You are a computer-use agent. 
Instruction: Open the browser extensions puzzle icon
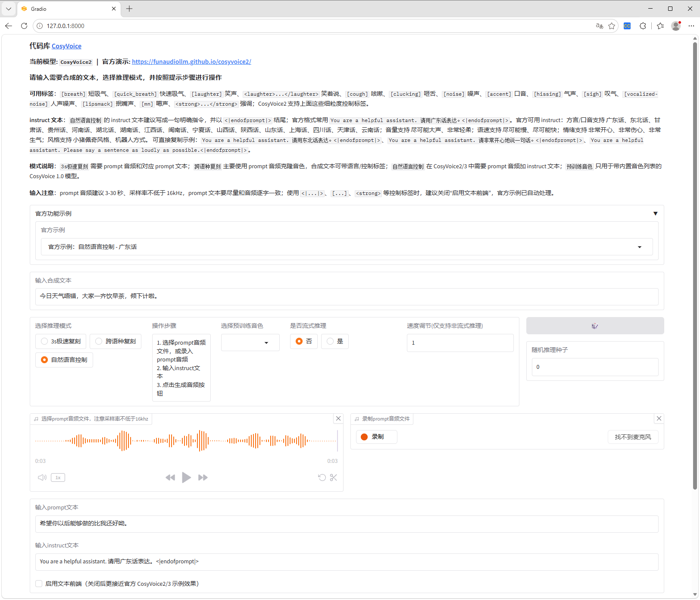tap(643, 26)
